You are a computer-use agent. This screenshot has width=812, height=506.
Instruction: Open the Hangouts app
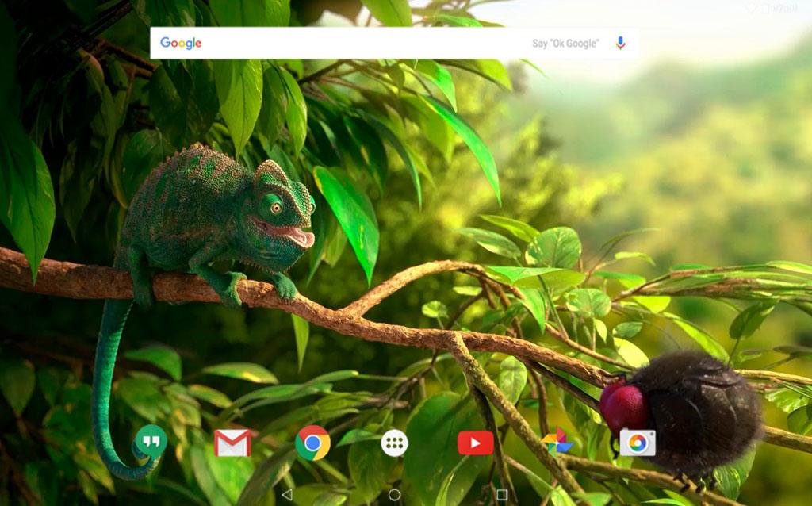click(x=151, y=443)
